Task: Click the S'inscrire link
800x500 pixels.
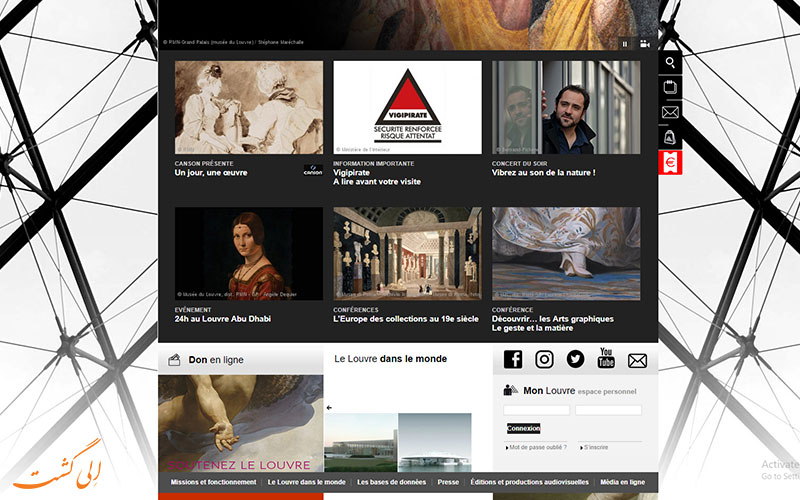Action: (x=595, y=447)
